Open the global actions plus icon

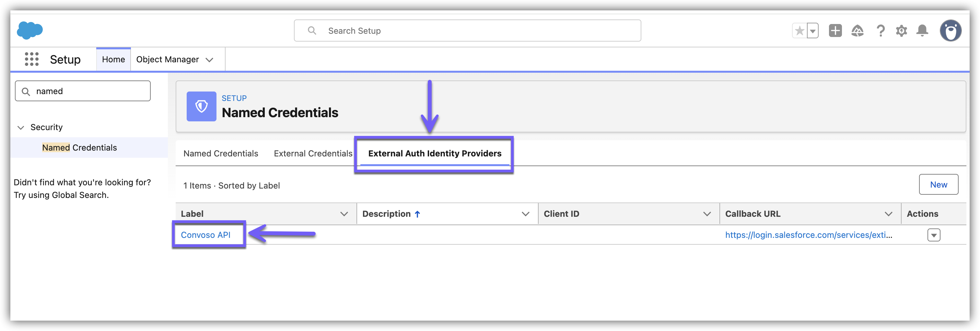click(835, 31)
